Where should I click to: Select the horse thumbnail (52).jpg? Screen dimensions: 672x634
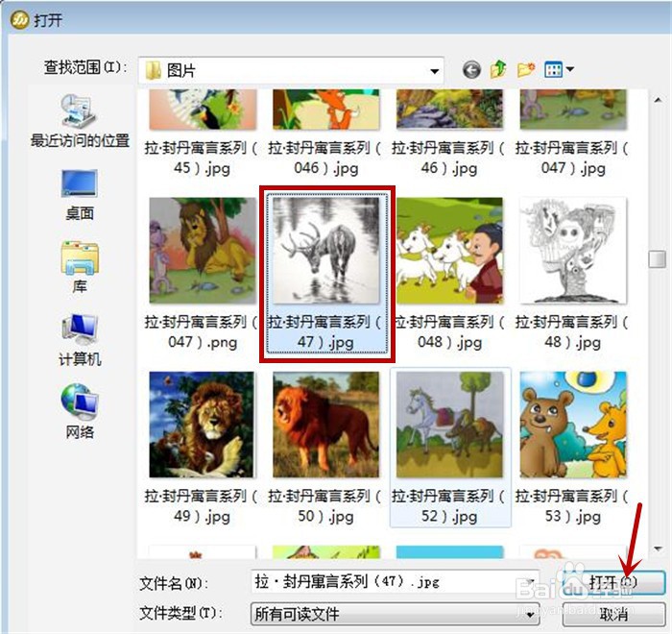[449, 425]
